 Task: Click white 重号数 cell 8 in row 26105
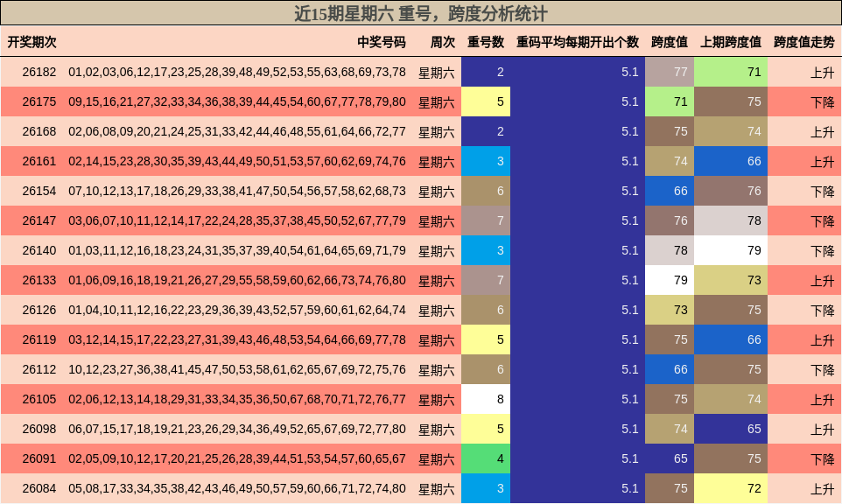coord(486,399)
